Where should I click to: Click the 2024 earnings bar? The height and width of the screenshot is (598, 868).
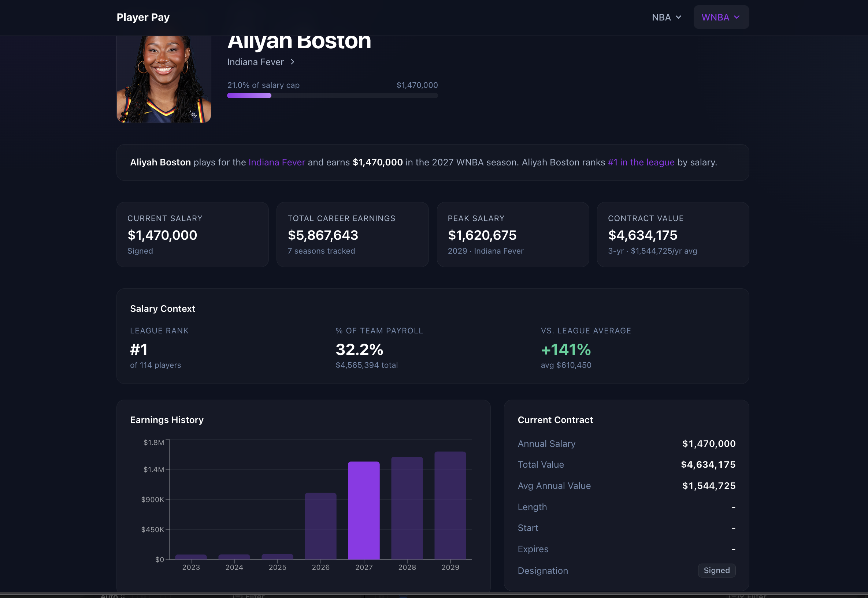pos(234,557)
